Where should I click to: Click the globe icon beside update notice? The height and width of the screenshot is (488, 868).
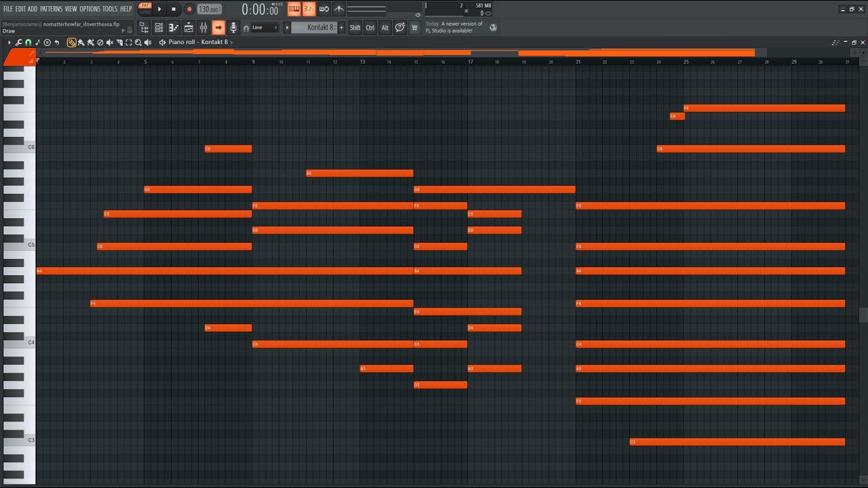[x=493, y=28]
